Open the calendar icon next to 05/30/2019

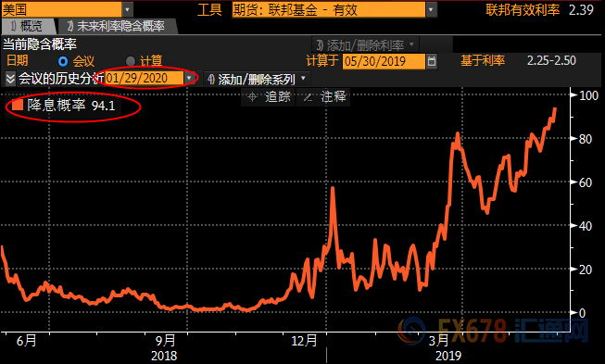point(432,61)
